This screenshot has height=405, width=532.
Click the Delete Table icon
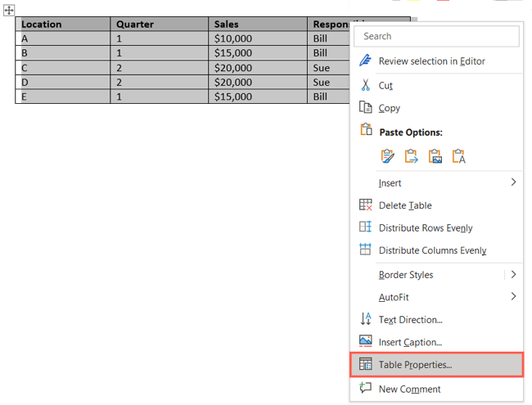pyautogui.click(x=366, y=205)
